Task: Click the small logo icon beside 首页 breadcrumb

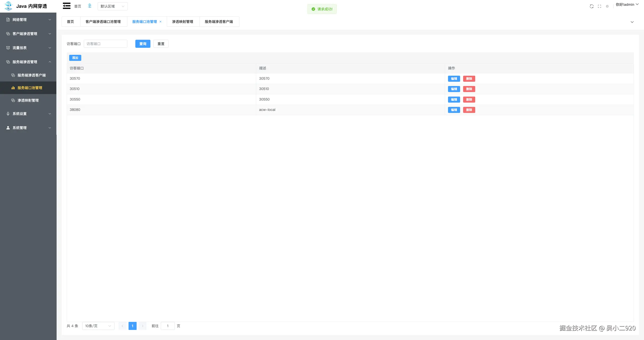Action: [90, 6]
